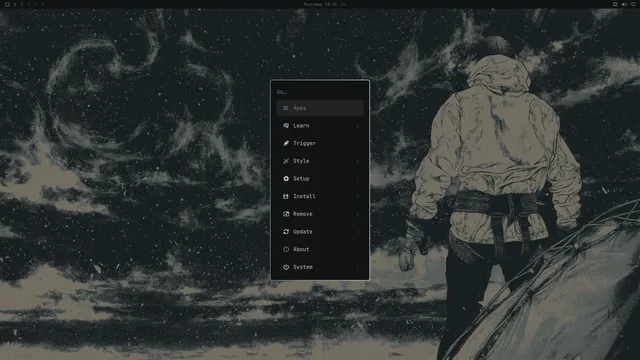Click the speaker volume icon in top bar
The image size is (640, 360).
(x=624, y=4)
